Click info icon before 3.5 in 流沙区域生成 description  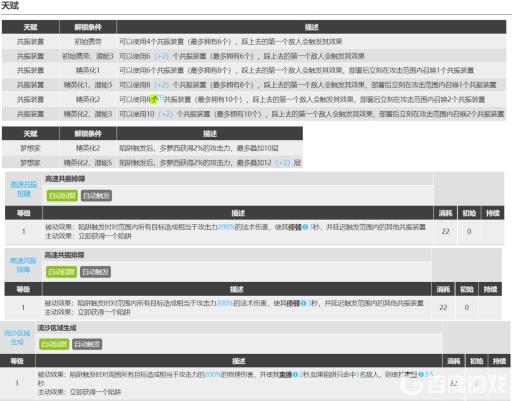click(421, 375)
